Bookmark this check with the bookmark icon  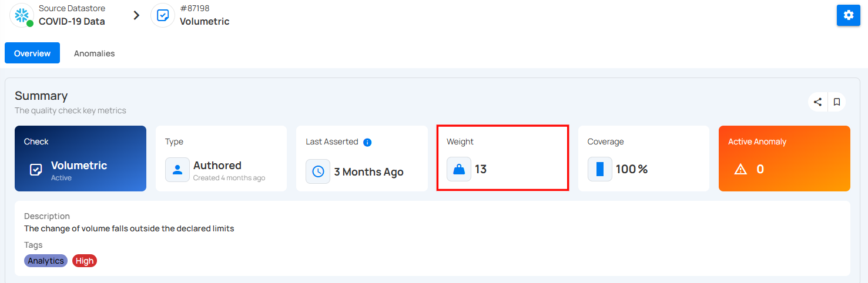[x=837, y=102]
